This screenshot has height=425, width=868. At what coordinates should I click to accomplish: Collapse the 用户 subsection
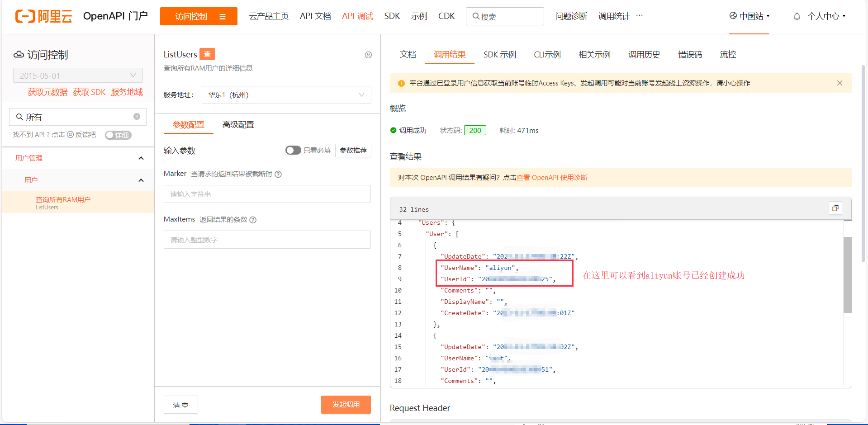coord(141,180)
